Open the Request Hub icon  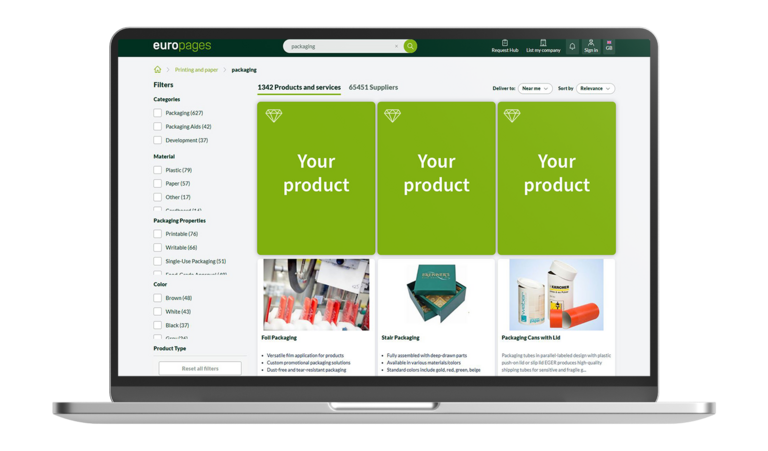[505, 43]
